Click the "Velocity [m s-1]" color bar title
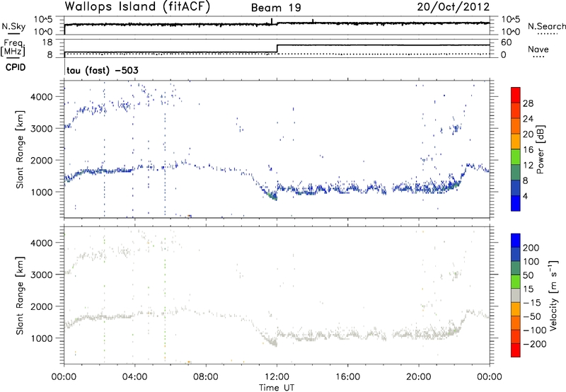The image size is (566, 392). coord(553,295)
